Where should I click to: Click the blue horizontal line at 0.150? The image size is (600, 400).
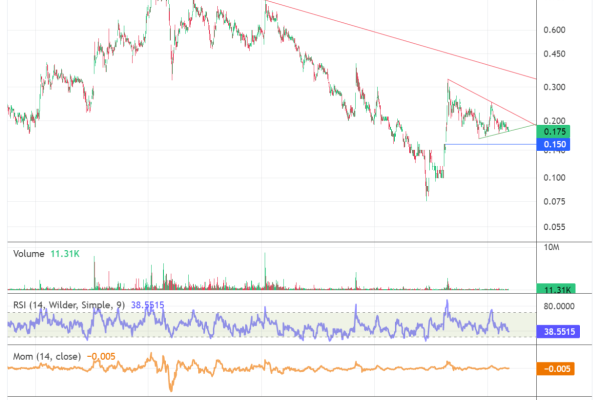(x=490, y=144)
